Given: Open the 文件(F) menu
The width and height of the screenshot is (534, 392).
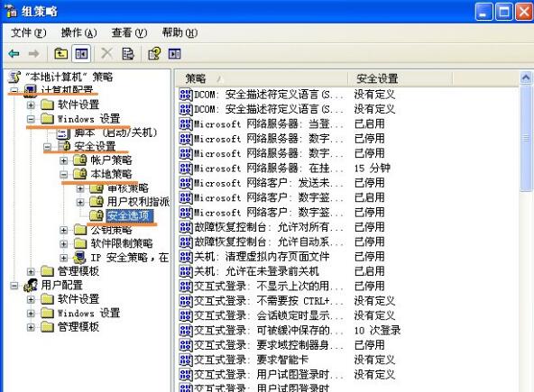Looking at the screenshot, I should [x=28, y=32].
